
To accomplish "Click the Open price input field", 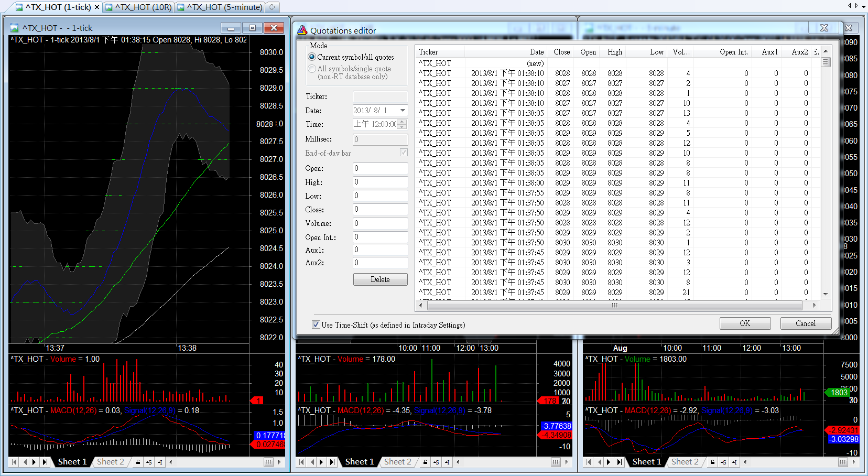I will click(x=380, y=168).
